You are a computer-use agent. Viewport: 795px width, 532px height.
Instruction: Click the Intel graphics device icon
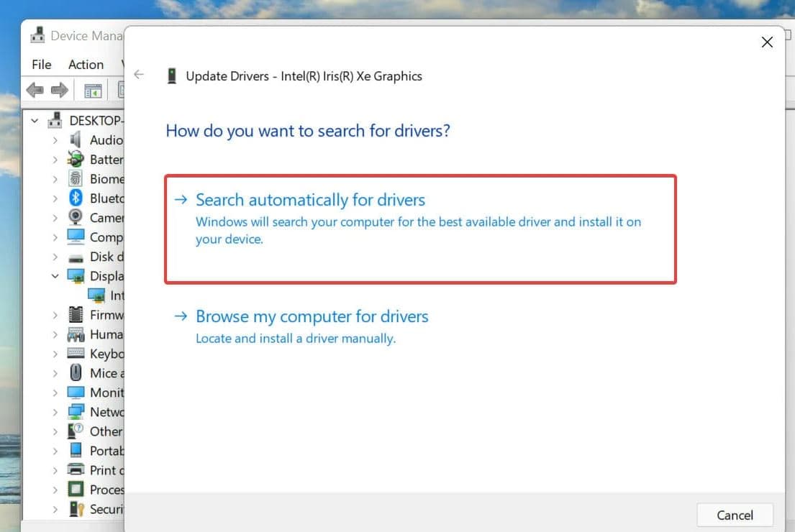[x=96, y=295]
